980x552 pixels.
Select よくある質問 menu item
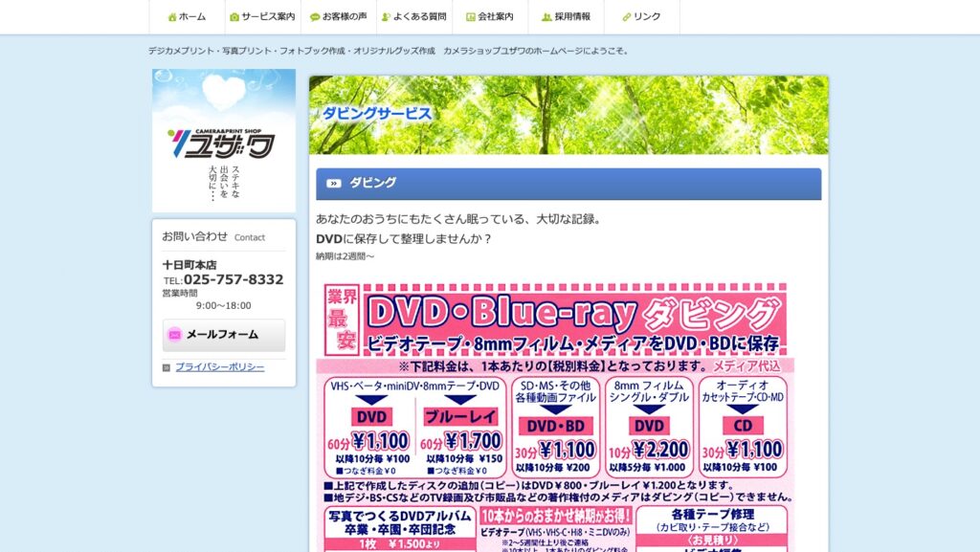(419, 17)
